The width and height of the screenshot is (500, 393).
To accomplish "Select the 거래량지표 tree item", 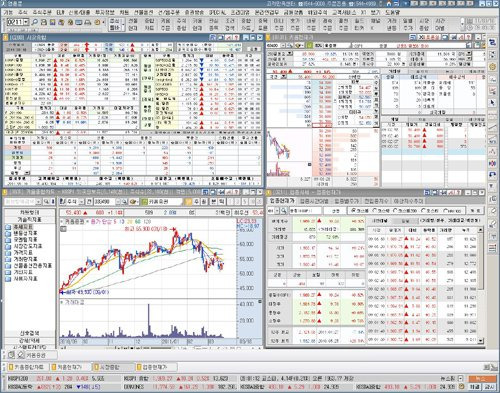I will (25, 259).
